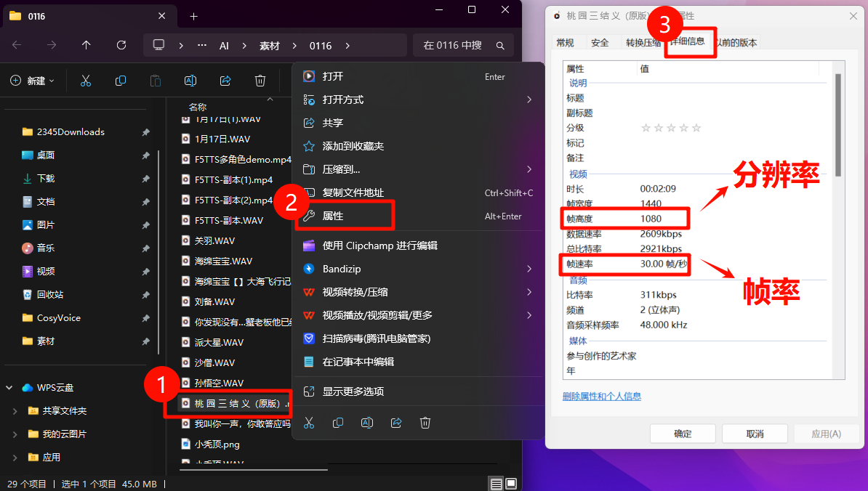Select the Cut icon on the toolbar
The image size is (868, 491).
[x=85, y=81]
